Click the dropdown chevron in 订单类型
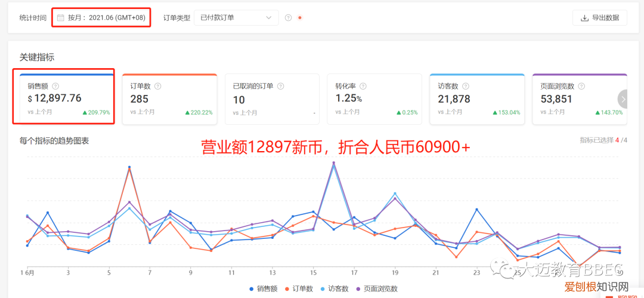 pos(269,18)
